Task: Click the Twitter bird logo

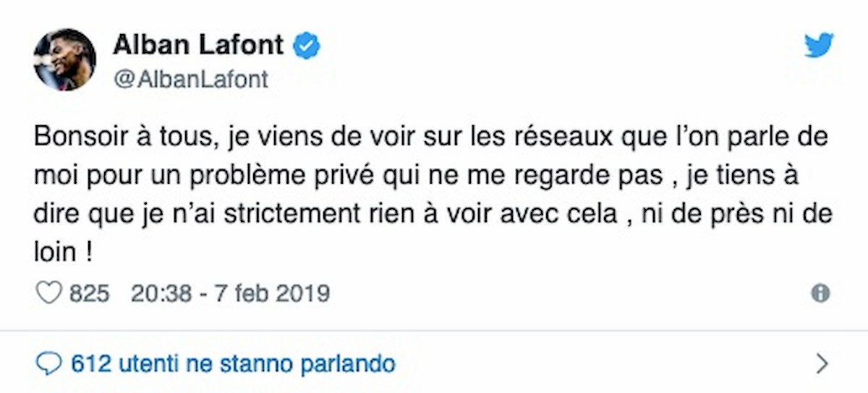Action: 819,47
